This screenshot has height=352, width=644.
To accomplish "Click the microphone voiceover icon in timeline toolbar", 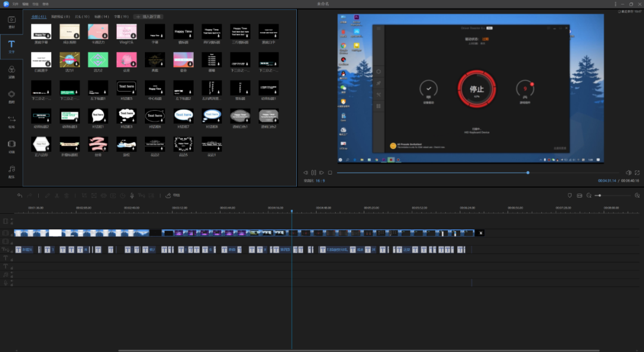I will click(132, 195).
